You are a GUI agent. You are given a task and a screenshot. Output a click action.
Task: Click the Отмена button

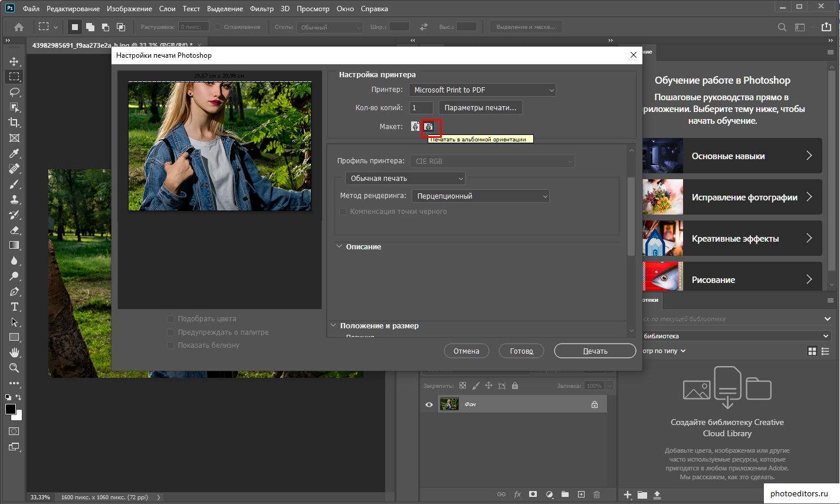tap(467, 351)
